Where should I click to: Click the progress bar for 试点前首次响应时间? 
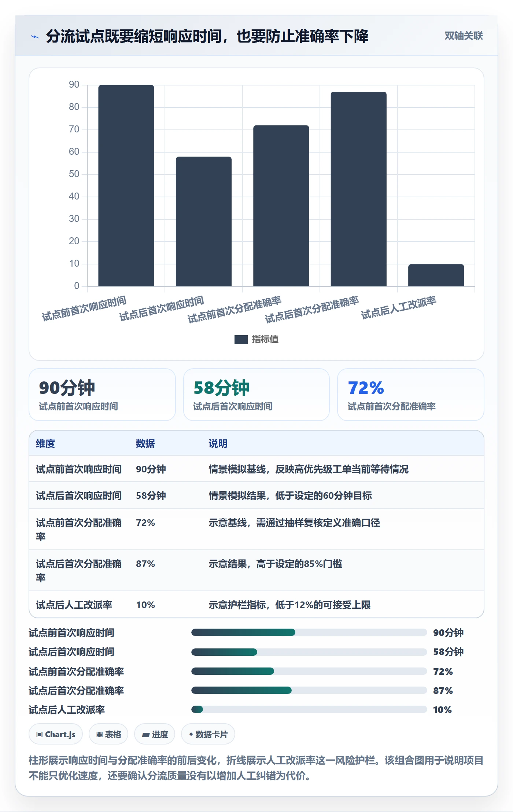click(309, 632)
